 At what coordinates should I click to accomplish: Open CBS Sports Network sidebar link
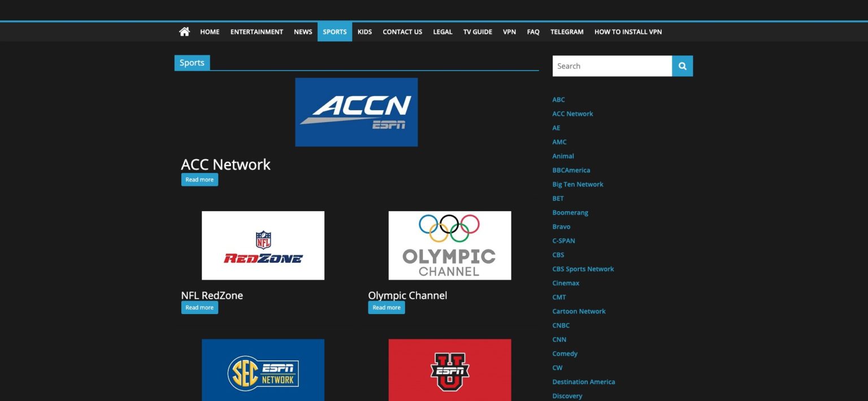(x=583, y=269)
